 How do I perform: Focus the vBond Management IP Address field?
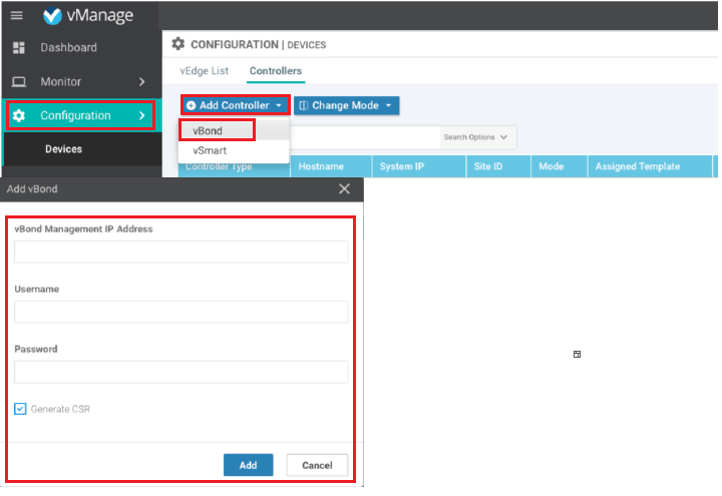pyautogui.click(x=181, y=252)
